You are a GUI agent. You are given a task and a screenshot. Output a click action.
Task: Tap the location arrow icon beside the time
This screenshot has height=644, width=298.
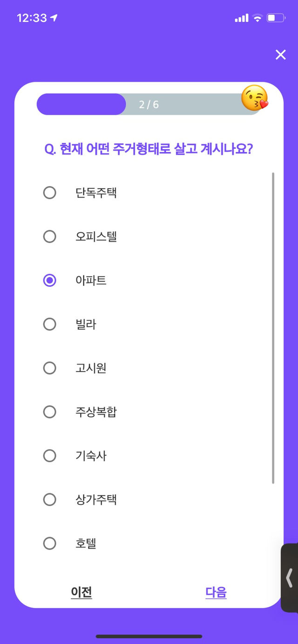pos(54,18)
